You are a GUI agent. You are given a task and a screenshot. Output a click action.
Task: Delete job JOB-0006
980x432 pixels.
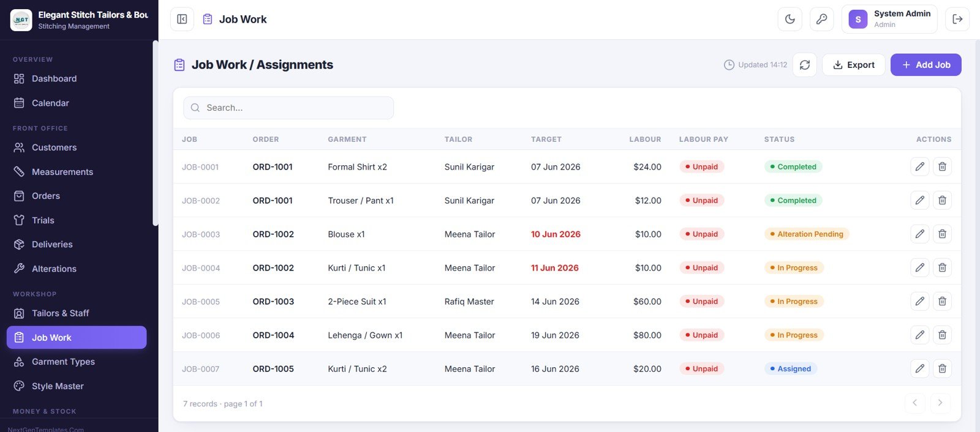(942, 335)
